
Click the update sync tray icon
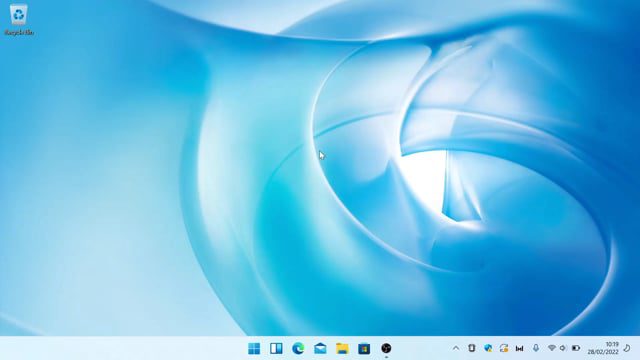(x=504, y=348)
